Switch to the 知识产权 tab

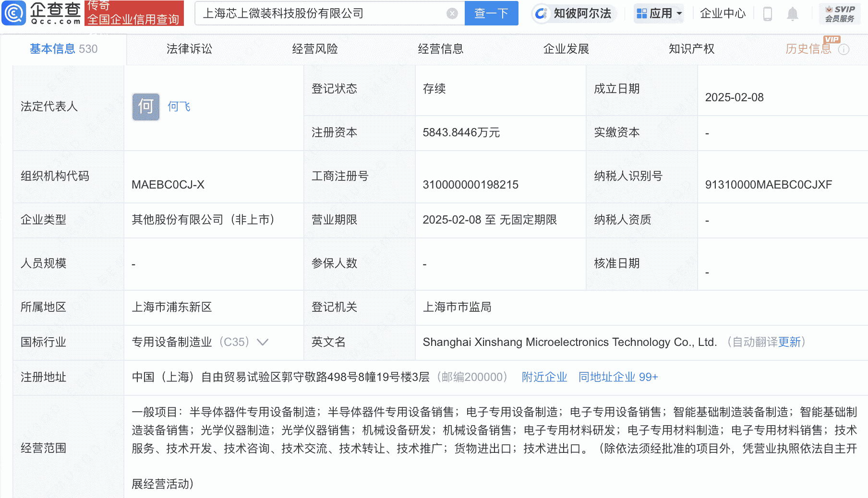(x=691, y=48)
